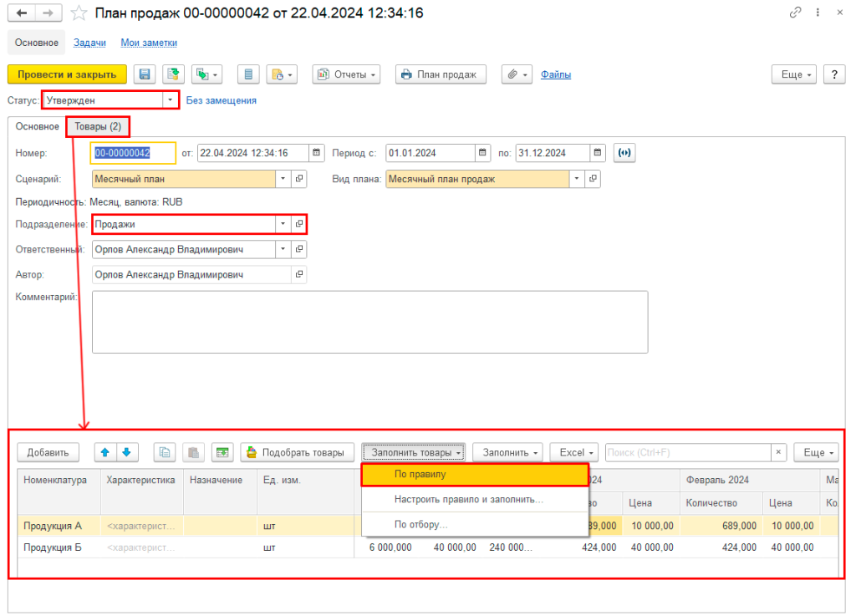Expand the Подразделение dropdown

(283, 224)
